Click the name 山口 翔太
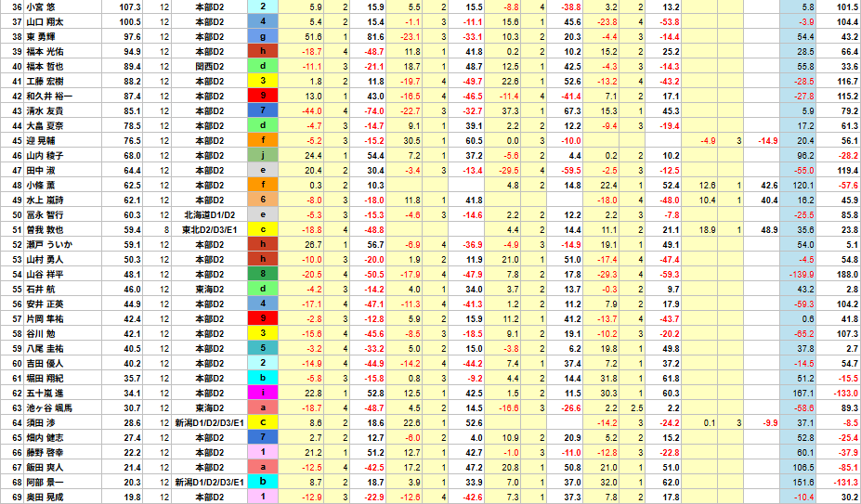861x504 pixels. pos(45,22)
